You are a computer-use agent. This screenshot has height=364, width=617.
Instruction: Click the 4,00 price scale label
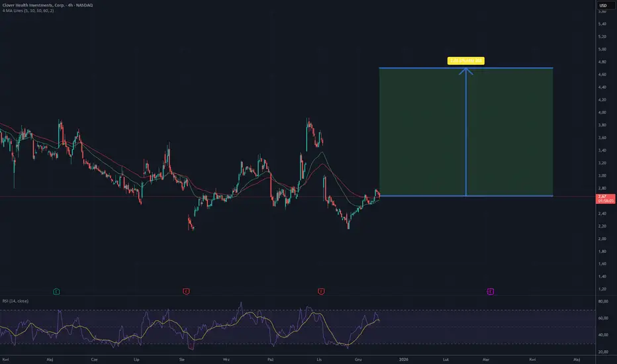[603, 113]
